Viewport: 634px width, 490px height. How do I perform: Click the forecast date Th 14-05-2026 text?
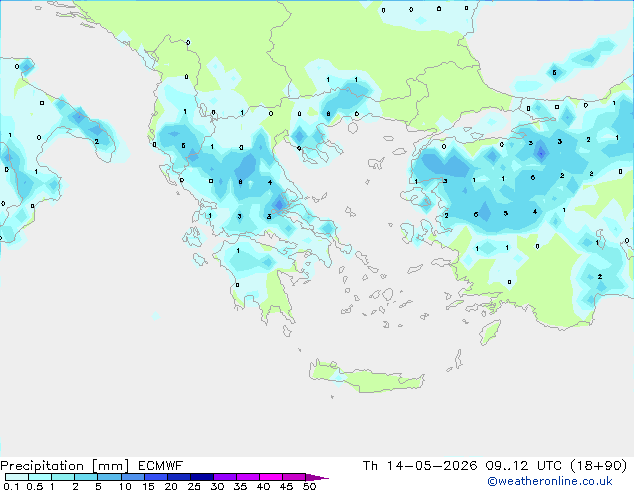tap(420, 466)
